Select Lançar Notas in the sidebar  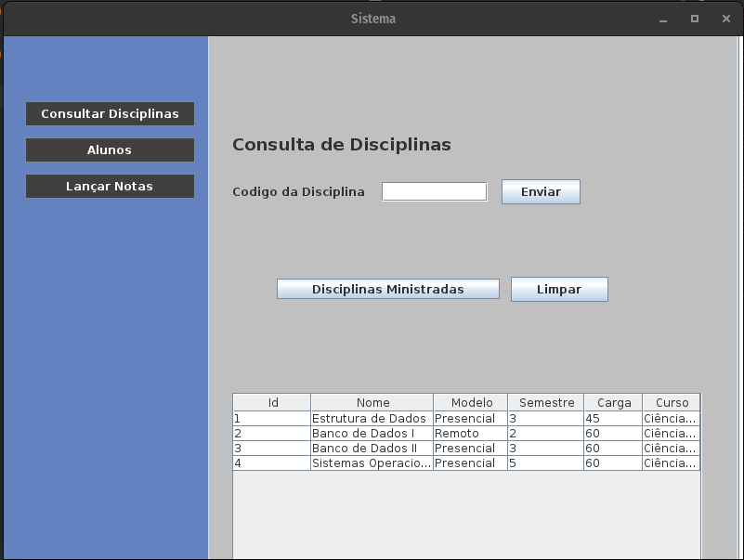tap(110, 186)
